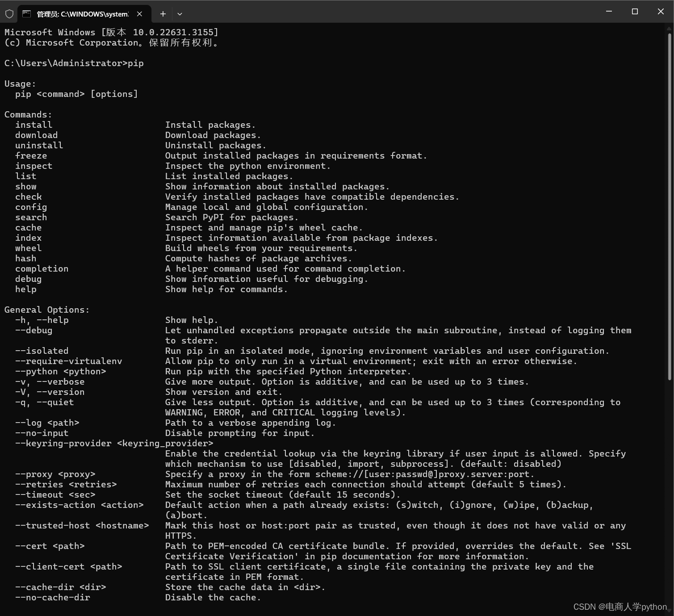Click the Microsoft Windows version line
The image size is (674, 616).
(x=110, y=32)
